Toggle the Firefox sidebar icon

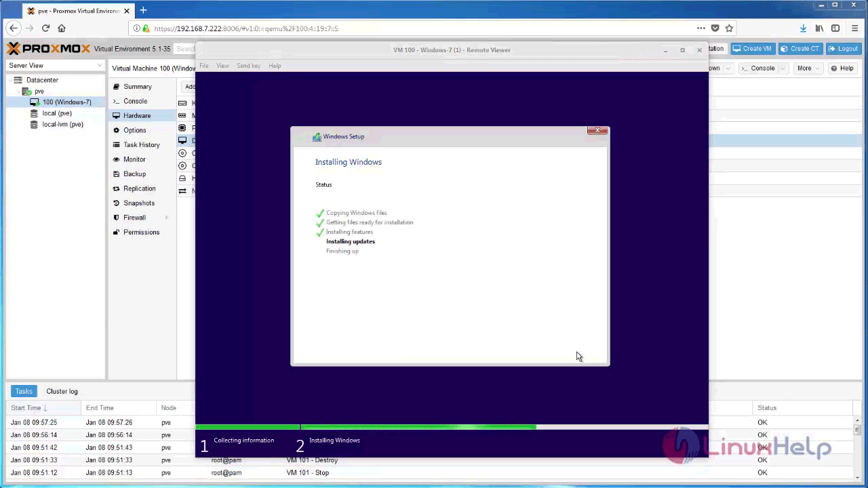point(835,28)
